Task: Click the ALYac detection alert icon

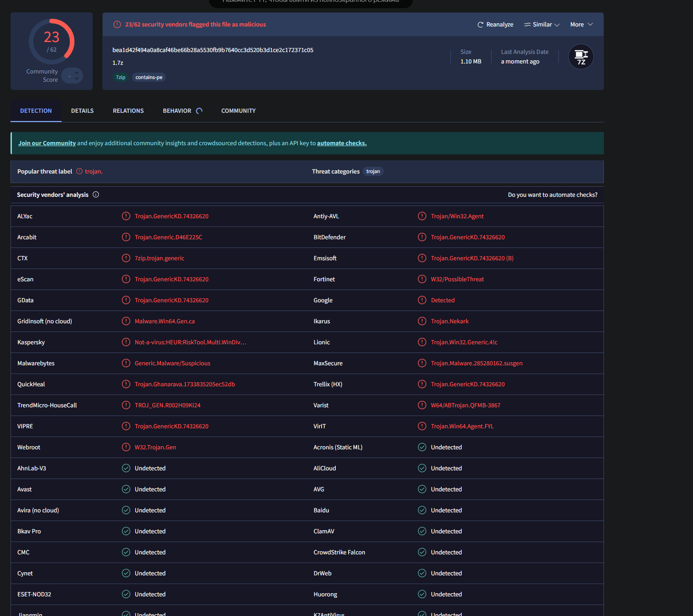Action: [126, 216]
